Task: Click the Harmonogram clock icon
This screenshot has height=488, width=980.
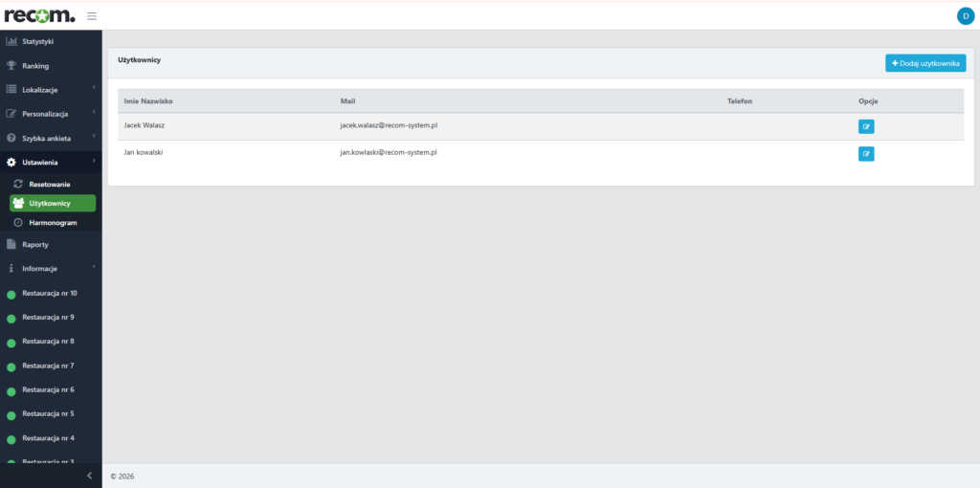Action: pos(18,222)
